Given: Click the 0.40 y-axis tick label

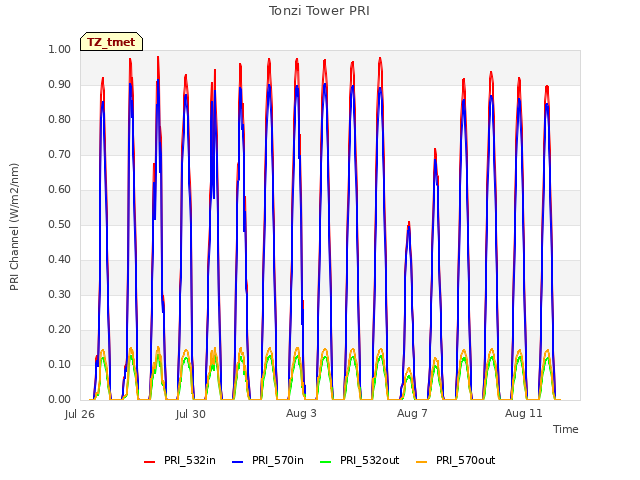Looking at the screenshot, I should pyautogui.click(x=60, y=260).
